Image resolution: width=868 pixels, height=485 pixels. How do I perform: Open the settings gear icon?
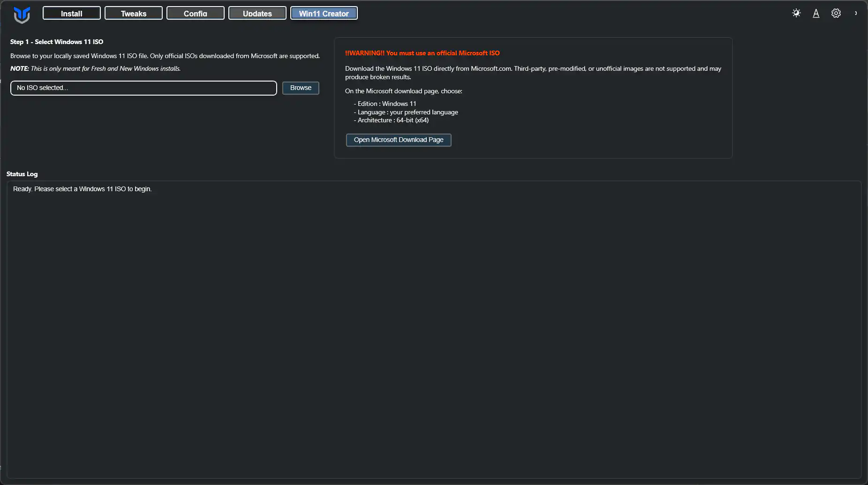[x=836, y=13]
